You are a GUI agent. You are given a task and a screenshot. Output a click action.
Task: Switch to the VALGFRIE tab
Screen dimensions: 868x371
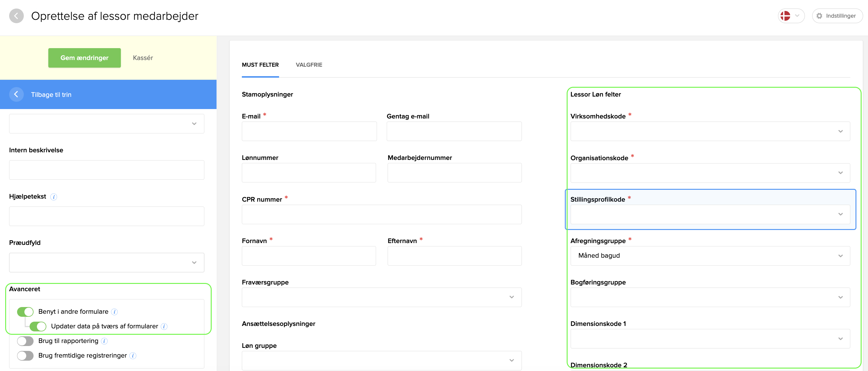[309, 65]
